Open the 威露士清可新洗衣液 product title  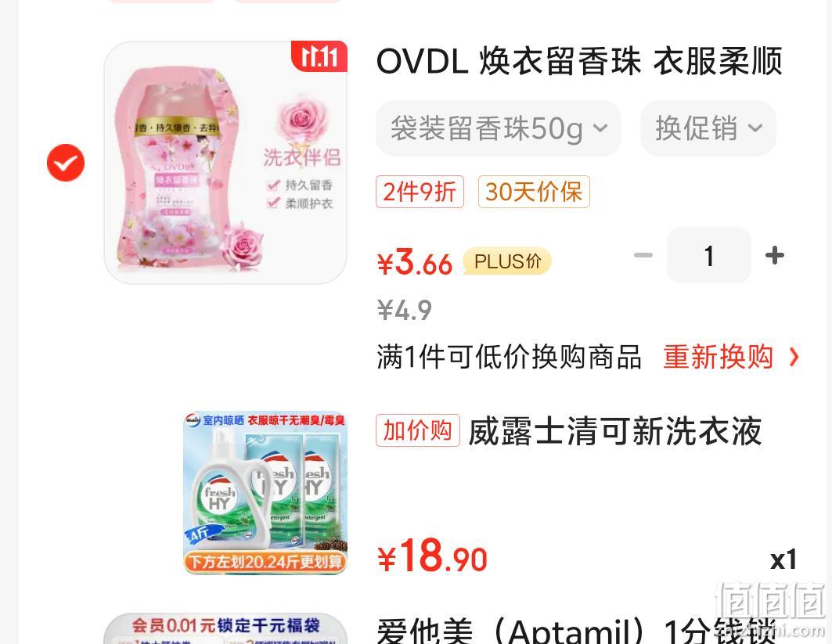(615, 430)
